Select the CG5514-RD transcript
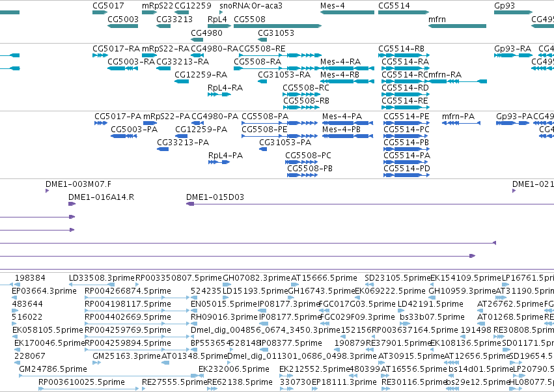This screenshot has width=554, height=392. point(406,94)
